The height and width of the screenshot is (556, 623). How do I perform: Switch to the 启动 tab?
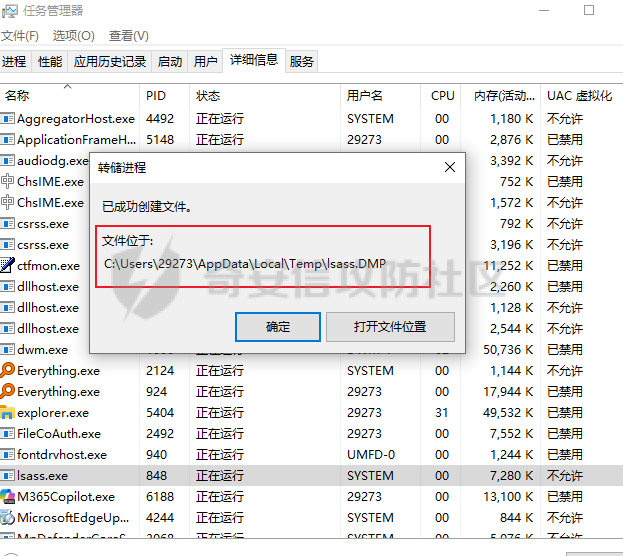[170, 62]
